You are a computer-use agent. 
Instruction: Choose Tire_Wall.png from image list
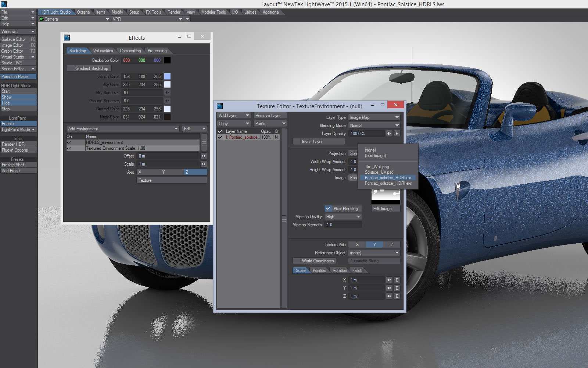[377, 167]
